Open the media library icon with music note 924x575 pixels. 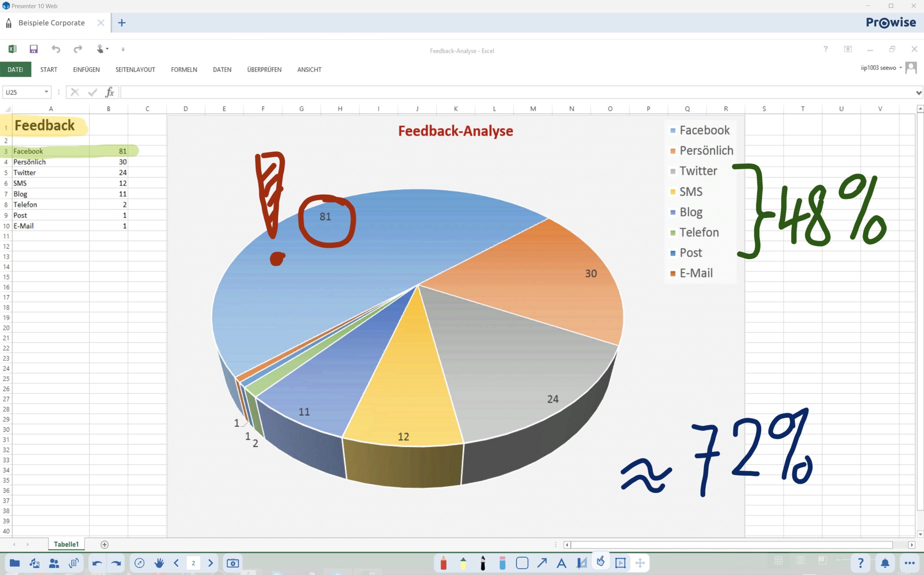click(x=34, y=563)
